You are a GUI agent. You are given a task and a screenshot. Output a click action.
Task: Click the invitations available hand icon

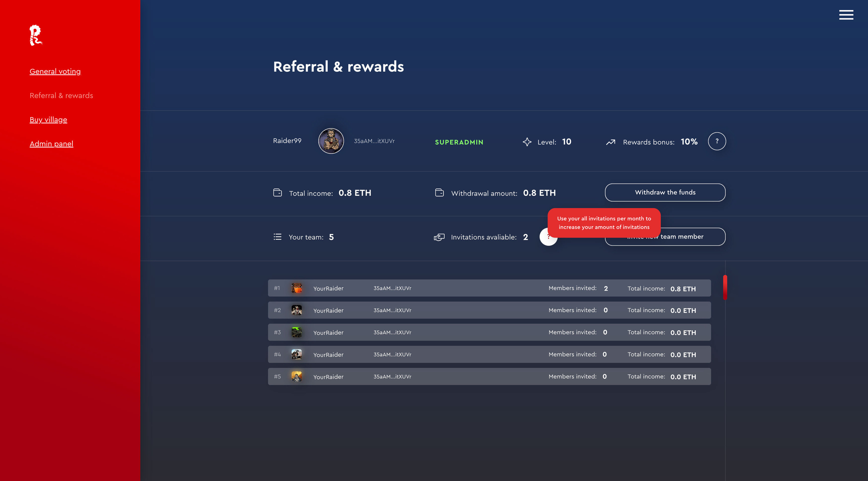[439, 237]
